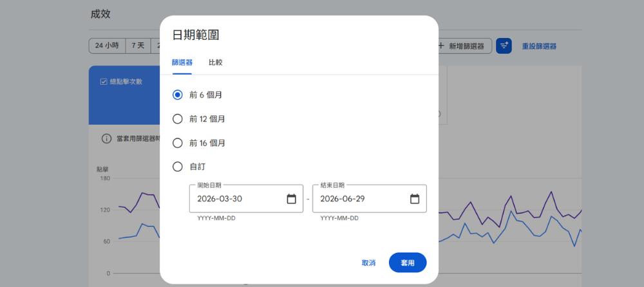Click the 新增篩選器 button
Image resolution: width=644 pixels, height=287 pixels.
[464, 46]
